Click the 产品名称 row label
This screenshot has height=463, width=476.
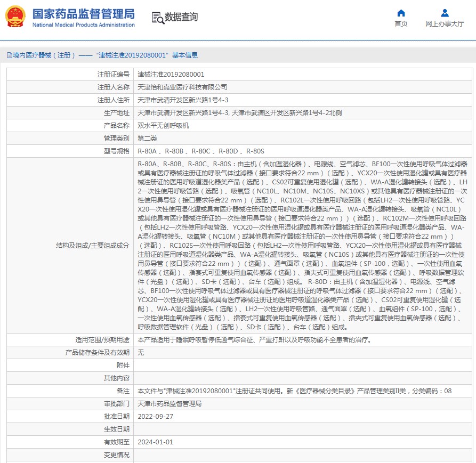point(117,126)
